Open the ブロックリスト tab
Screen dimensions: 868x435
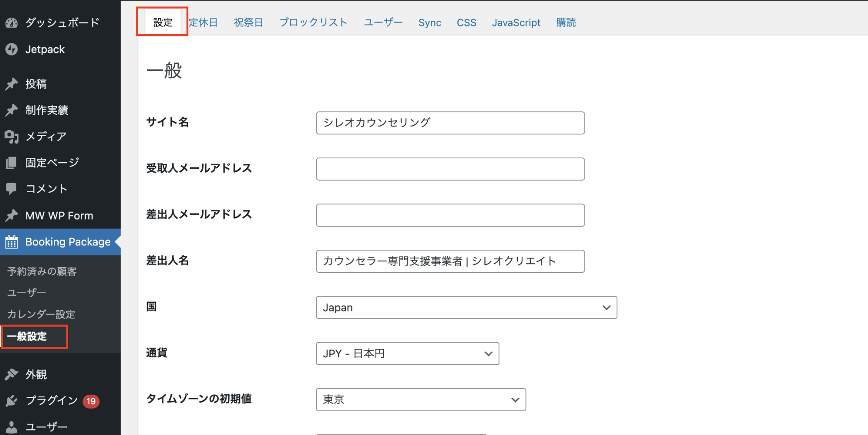313,23
